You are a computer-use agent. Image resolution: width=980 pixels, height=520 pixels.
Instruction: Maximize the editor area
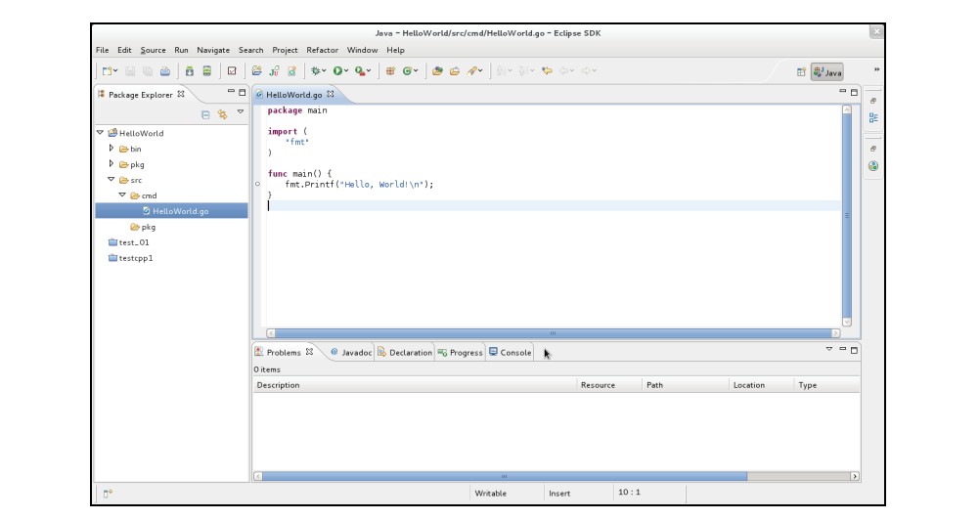[x=854, y=93]
